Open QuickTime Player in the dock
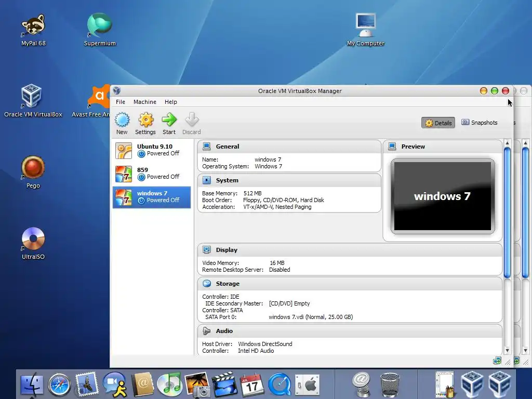 tap(279, 385)
